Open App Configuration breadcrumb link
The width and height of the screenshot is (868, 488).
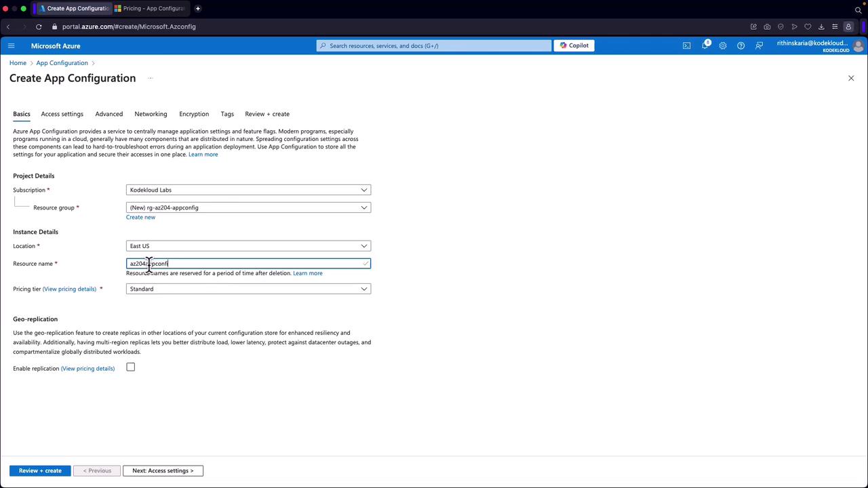pyautogui.click(x=62, y=63)
